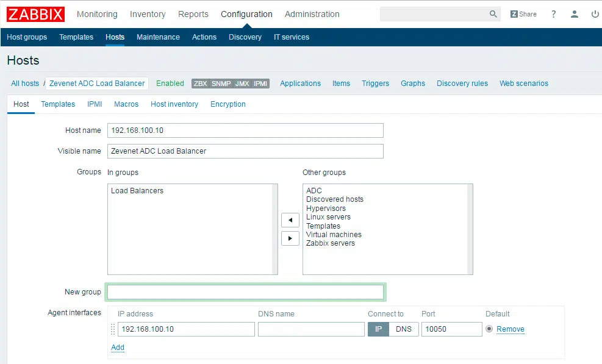The width and height of the screenshot is (602, 364).
Task: Open the Administration menu
Action: pos(312,14)
